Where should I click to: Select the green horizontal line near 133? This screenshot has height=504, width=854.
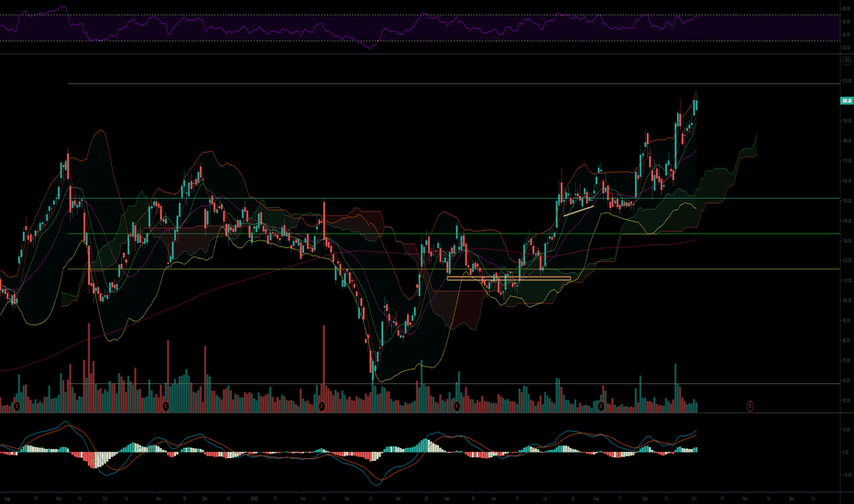454,234
